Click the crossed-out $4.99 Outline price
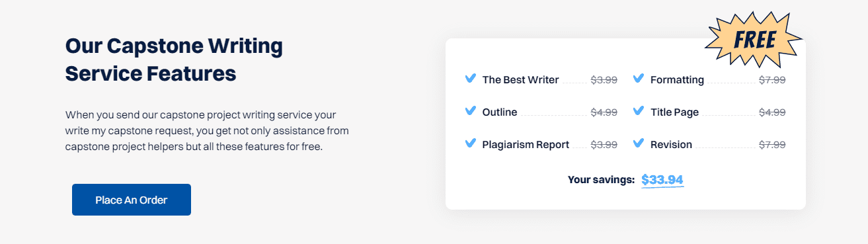The image size is (868, 244). (604, 112)
